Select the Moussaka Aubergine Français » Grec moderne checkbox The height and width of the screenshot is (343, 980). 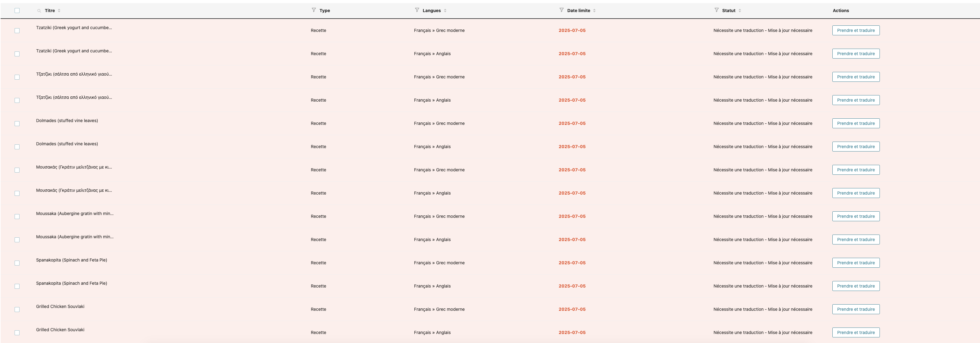point(17,216)
